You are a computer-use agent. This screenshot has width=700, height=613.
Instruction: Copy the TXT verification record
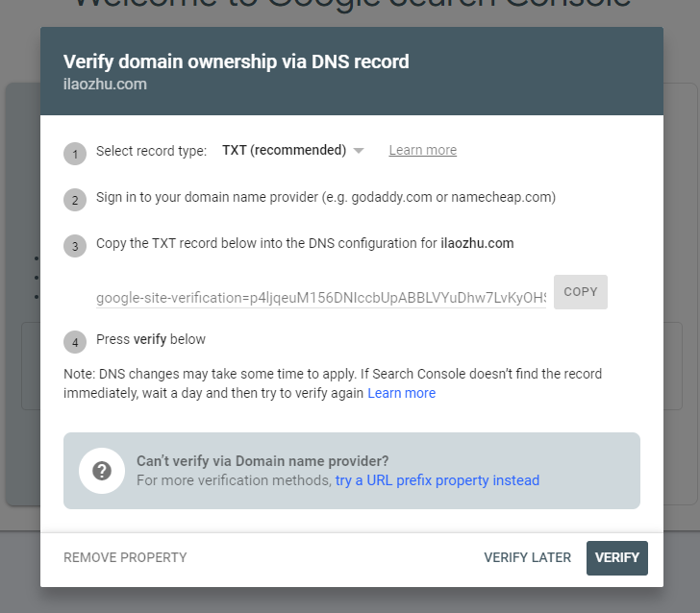point(581,292)
